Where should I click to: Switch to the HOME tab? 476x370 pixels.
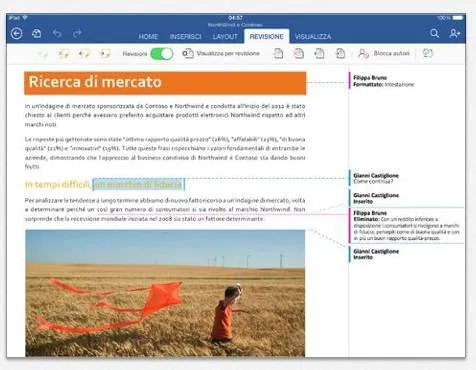click(x=148, y=37)
